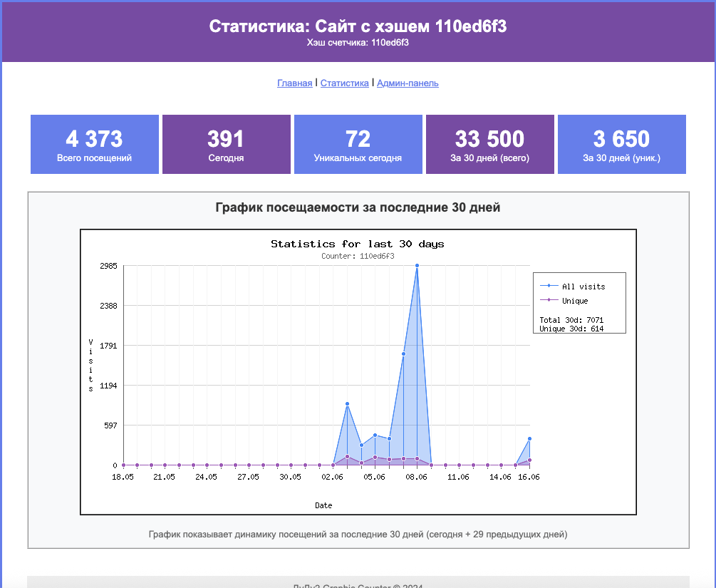Click the All visits data point on 04.06
The width and height of the screenshot is (716, 588).
[x=362, y=445]
